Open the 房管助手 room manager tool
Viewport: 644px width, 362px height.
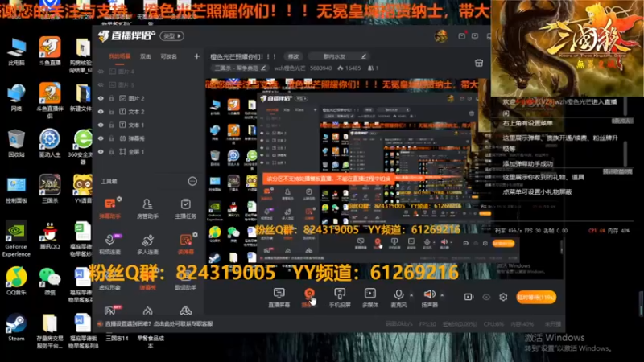(147, 208)
